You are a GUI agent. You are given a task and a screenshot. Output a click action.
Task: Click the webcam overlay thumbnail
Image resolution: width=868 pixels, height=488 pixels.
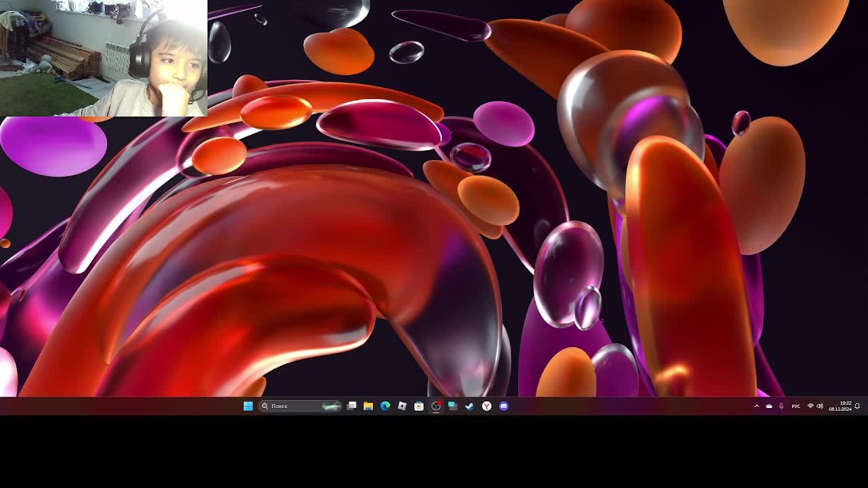tap(104, 58)
